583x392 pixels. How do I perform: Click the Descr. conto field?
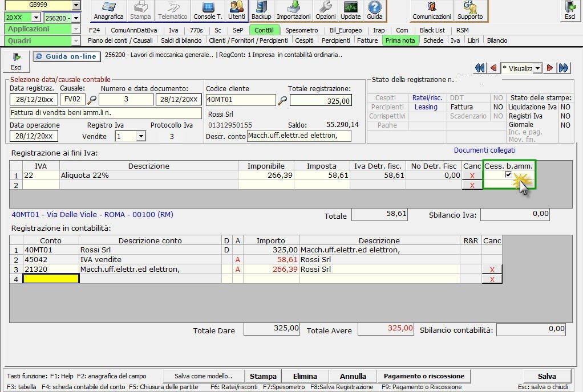[298, 136]
